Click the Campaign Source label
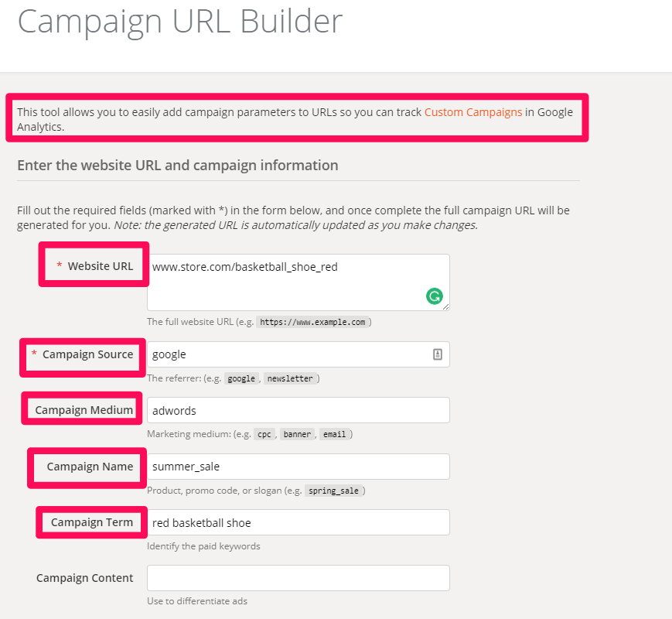This screenshot has height=619, width=672. click(87, 354)
